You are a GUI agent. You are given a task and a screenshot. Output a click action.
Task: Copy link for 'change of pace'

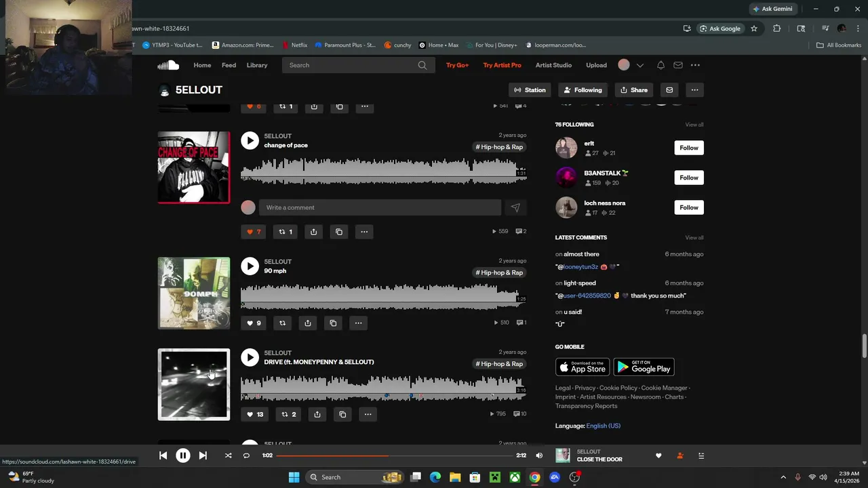pos(339,232)
